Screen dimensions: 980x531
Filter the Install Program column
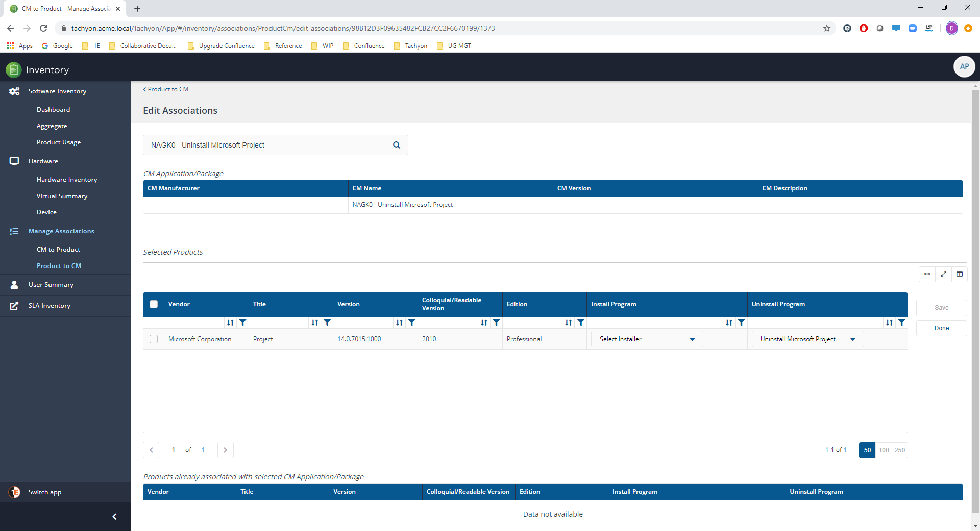point(742,322)
